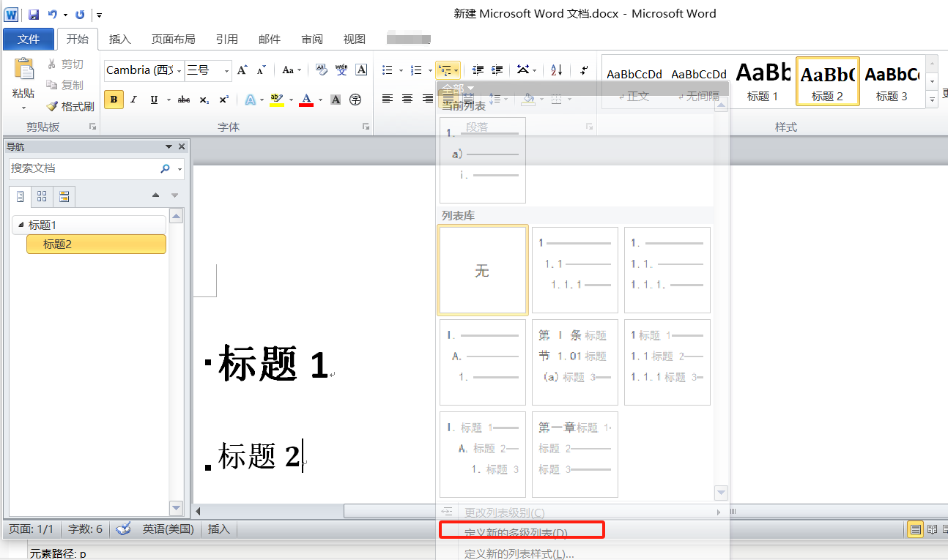
Task: Click the Character Shading icon
Action: (x=336, y=100)
